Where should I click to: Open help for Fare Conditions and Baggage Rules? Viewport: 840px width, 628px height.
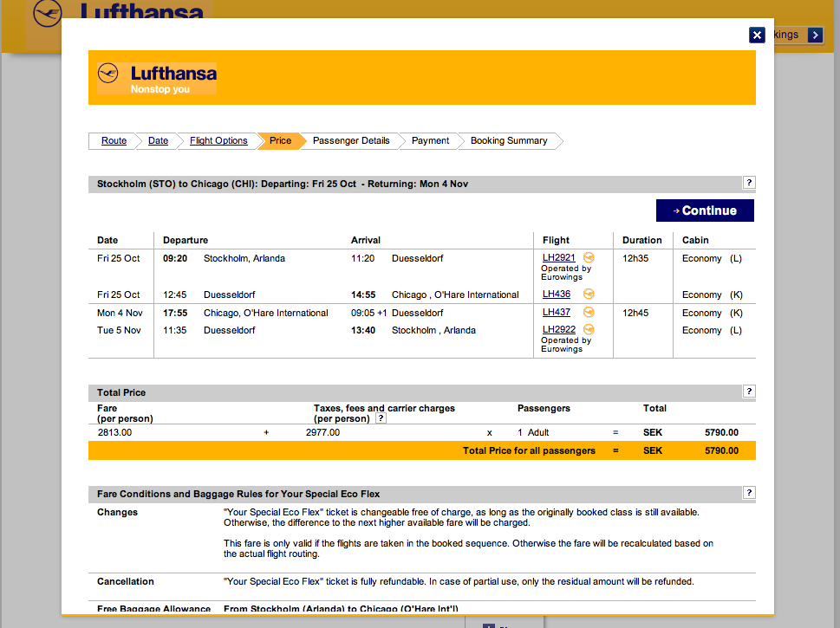[x=749, y=493]
